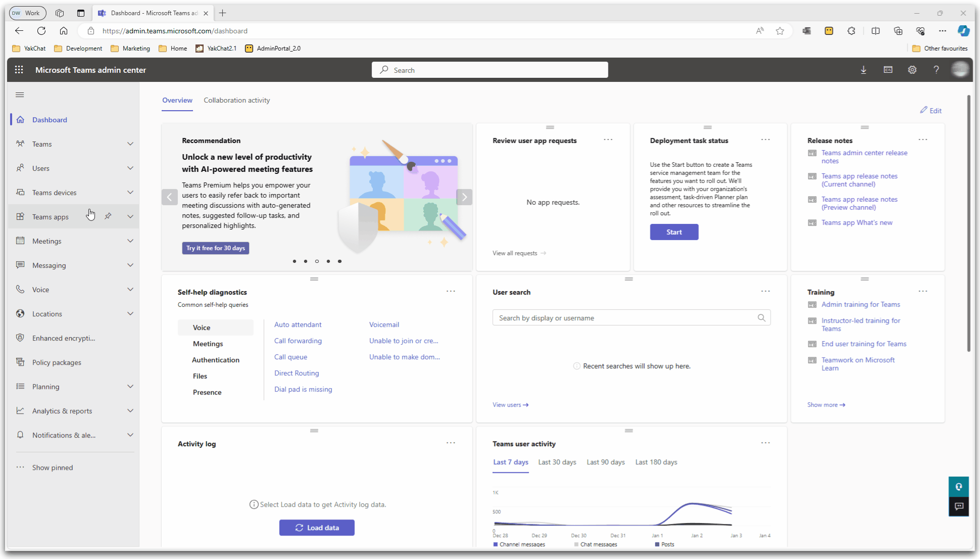The image size is (980, 559).
Task: Open the settings gear in admin header
Action: (912, 70)
